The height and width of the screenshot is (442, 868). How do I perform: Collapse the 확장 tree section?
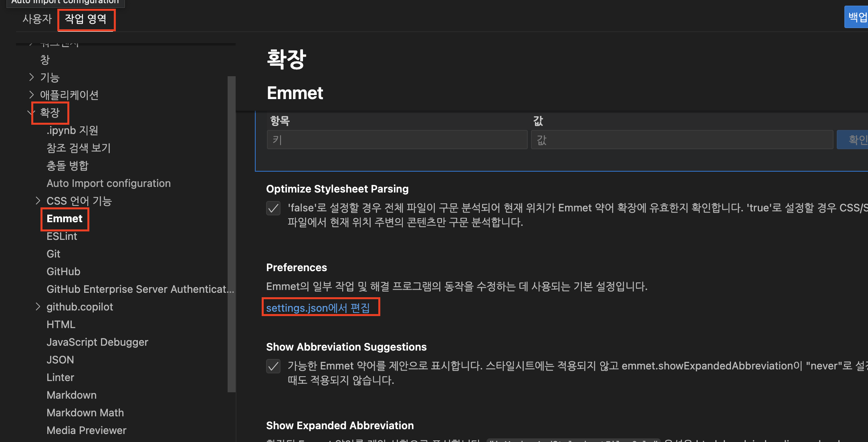(32, 113)
